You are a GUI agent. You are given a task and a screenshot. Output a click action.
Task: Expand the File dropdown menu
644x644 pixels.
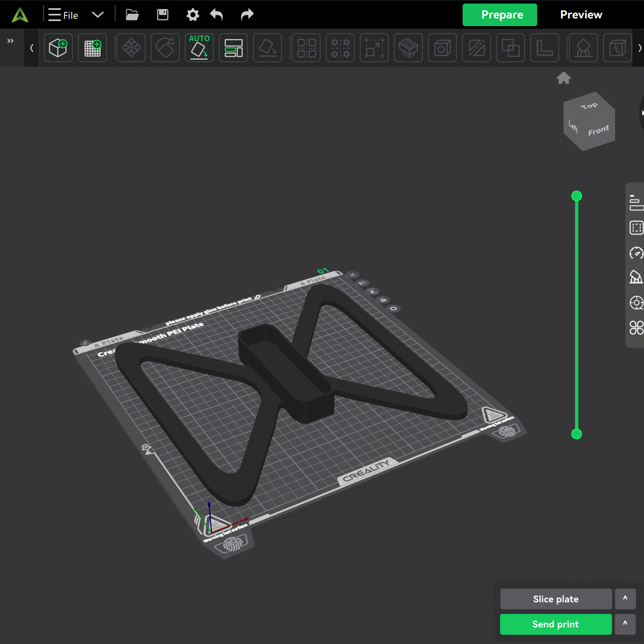(x=97, y=15)
